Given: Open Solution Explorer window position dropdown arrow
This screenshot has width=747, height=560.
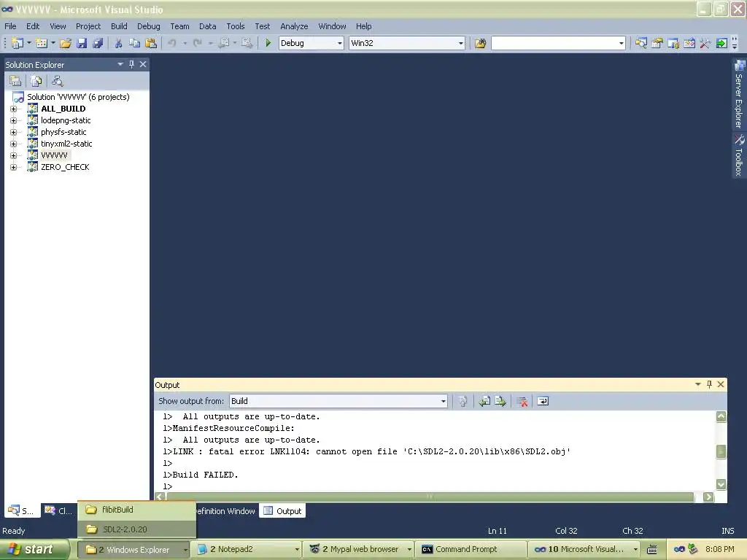Looking at the screenshot, I should pyautogui.click(x=120, y=64).
